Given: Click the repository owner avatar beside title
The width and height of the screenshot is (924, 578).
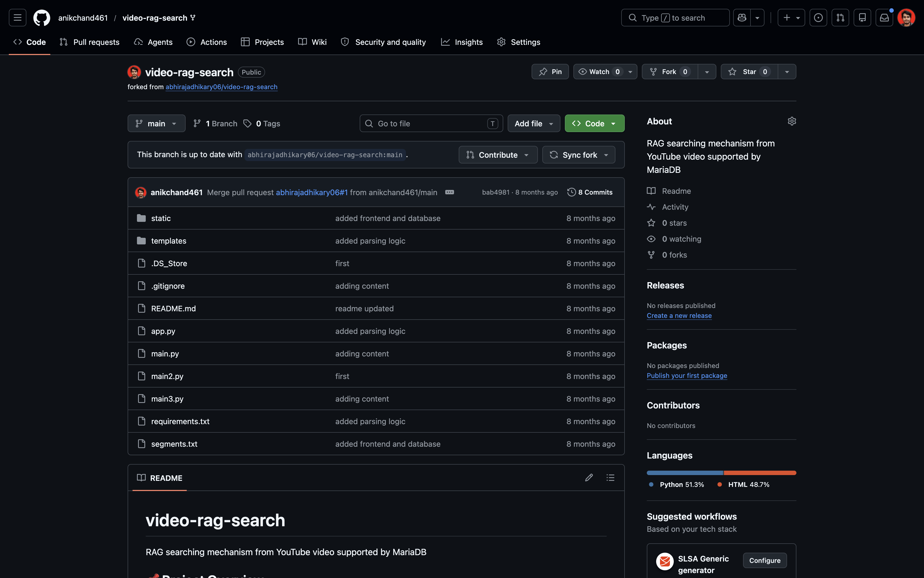Looking at the screenshot, I should [x=134, y=72].
